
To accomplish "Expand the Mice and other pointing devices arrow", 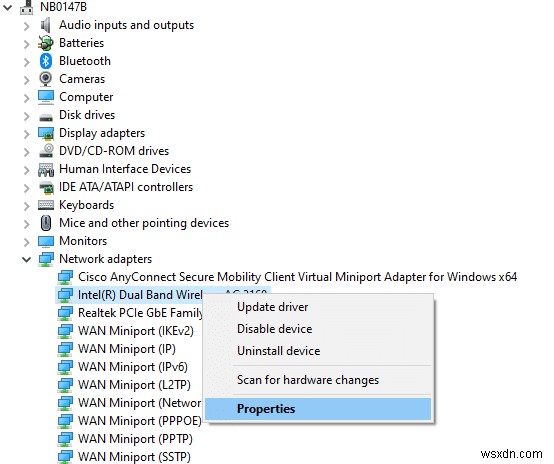I will 26,224.
